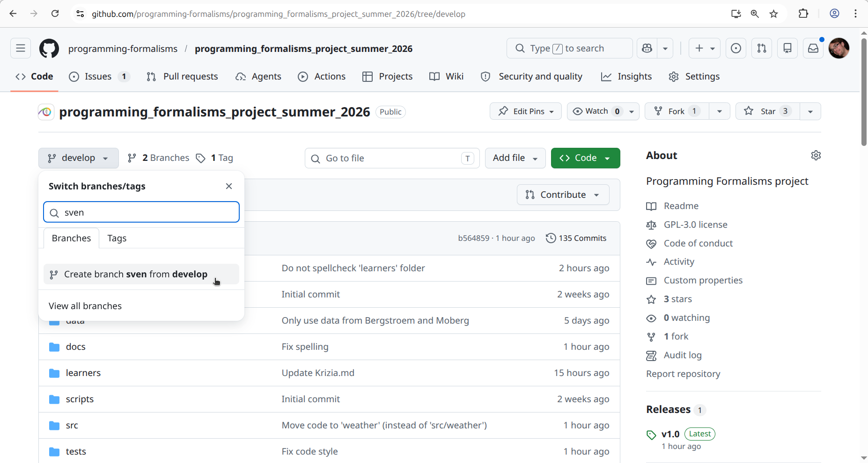Open the commit history clock icon

pyautogui.click(x=551, y=238)
